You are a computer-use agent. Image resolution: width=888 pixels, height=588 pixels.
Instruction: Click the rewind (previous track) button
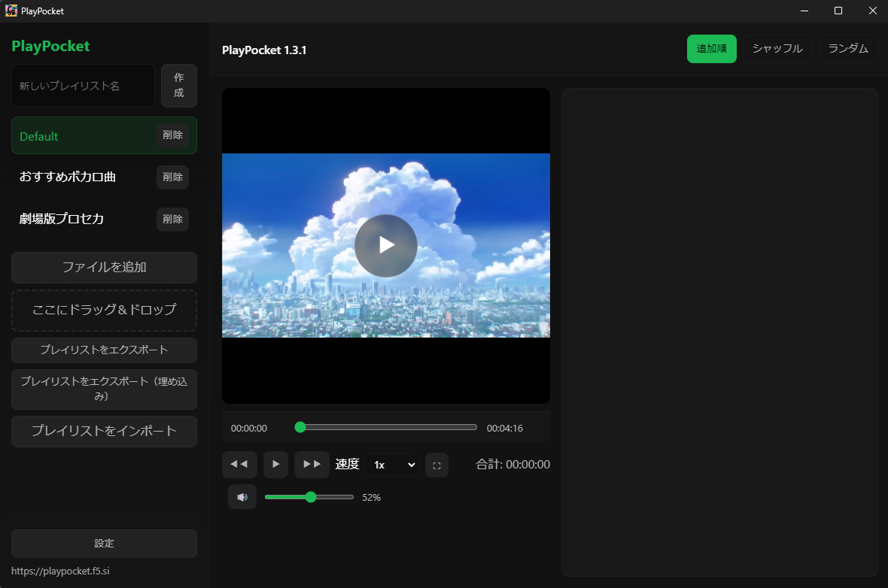pyautogui.click(x=239, y=465)
